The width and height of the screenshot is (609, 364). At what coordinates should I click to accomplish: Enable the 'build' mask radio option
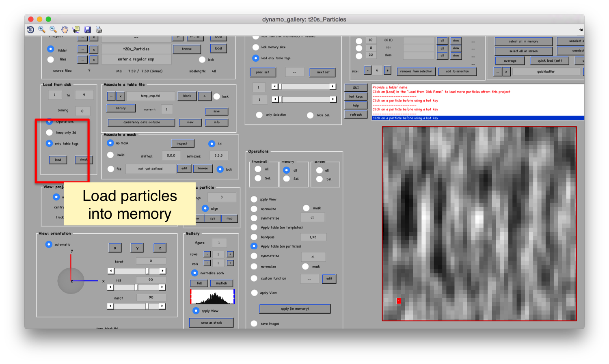[110, 155]
